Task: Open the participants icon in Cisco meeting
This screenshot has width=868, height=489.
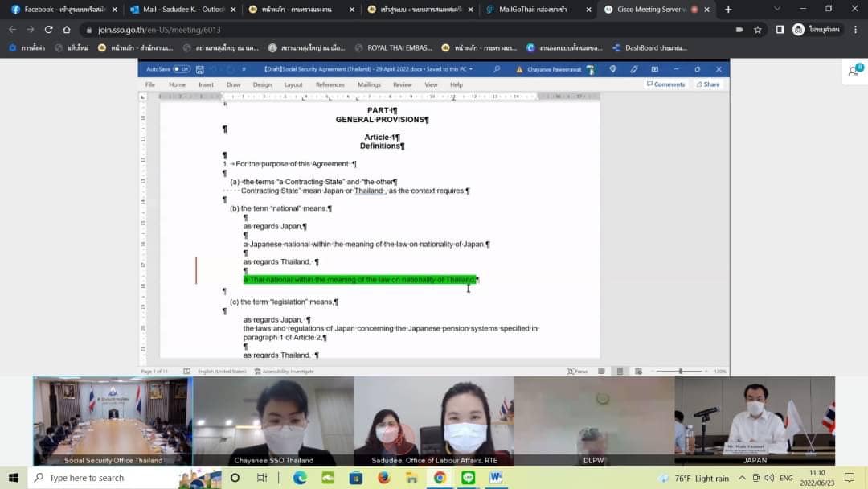Action: click(x=854, y=72)
